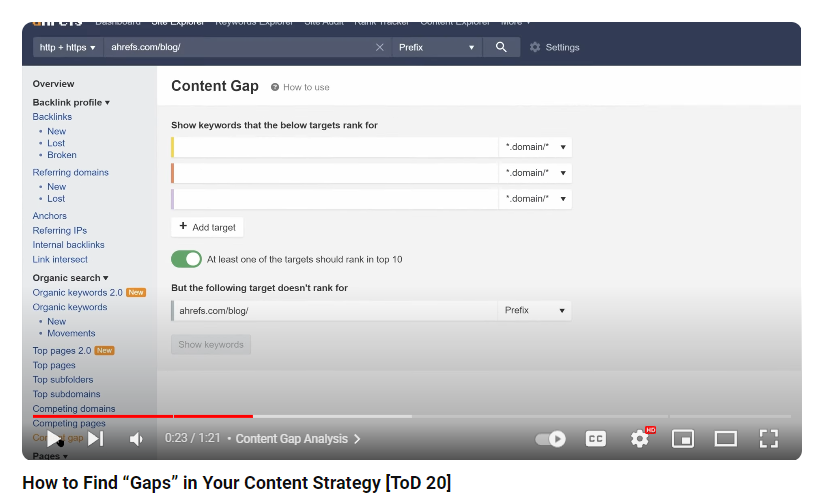This screenshot has width=815, height=494.
Task: Collapse Backlink profile section
Action: pos(71,102)
